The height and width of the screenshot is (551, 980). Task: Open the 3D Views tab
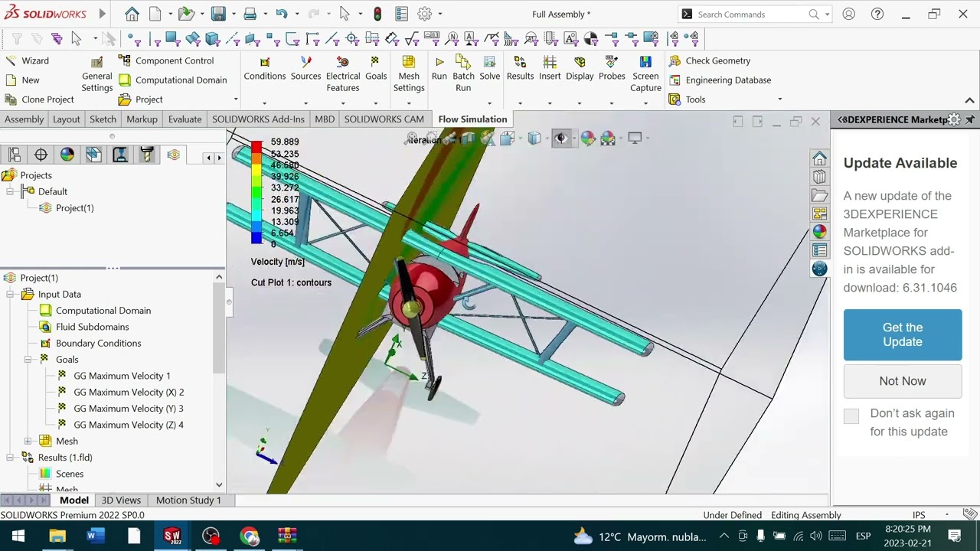pos(121,500)
